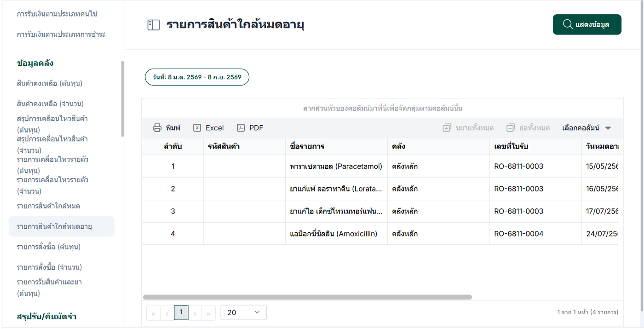Screen dimensions: 644x329
Task: Go to the last page arrow
Action: (208, 313)
